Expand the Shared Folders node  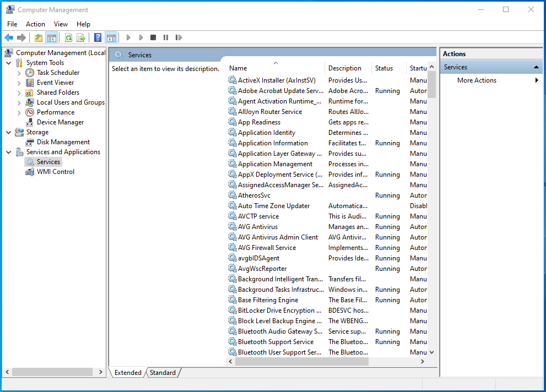(19, 93)
